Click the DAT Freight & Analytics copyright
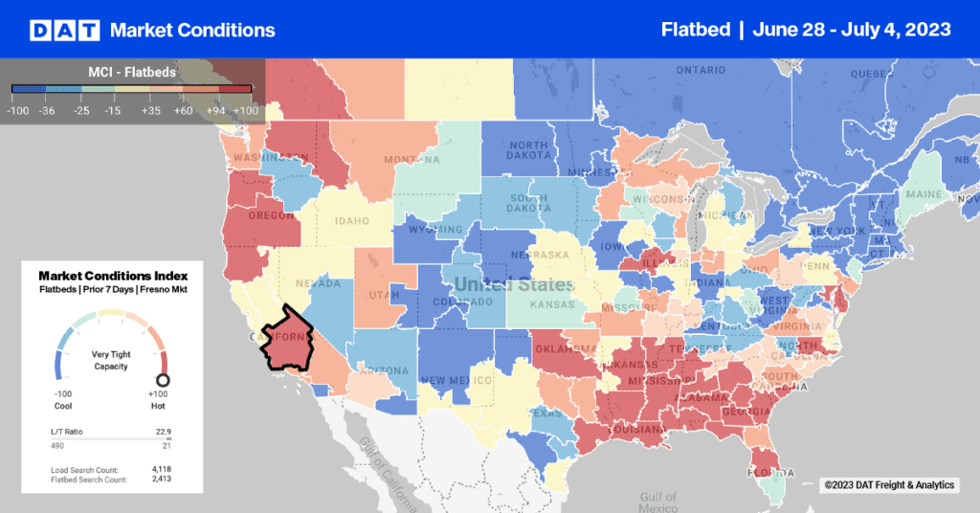 [x=889, y=485]
